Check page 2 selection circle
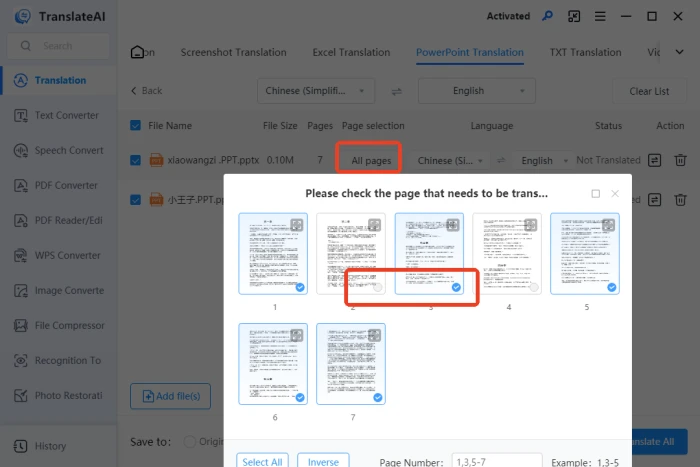Image resolution: width=700 pixels, height=467 pixels. [378, 287]
